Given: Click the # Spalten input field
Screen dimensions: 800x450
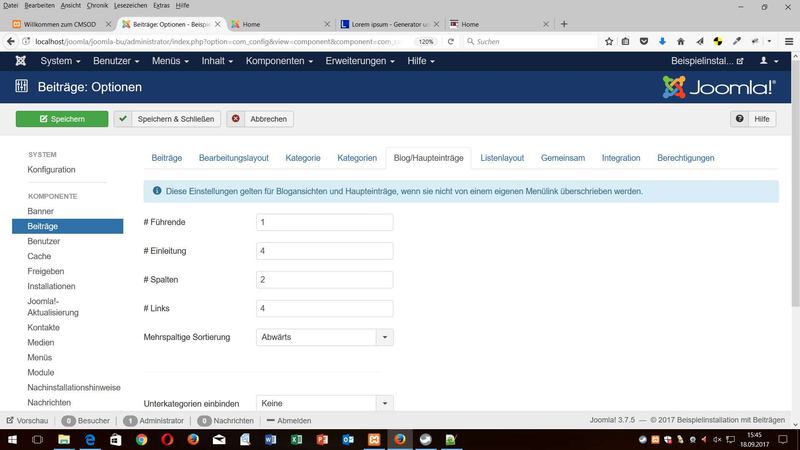Looking at the screenshot, I should (324, 280).
